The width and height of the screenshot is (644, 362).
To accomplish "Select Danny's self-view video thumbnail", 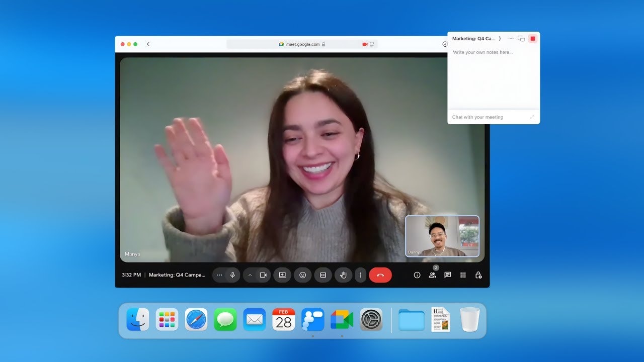I will (442, 236).
